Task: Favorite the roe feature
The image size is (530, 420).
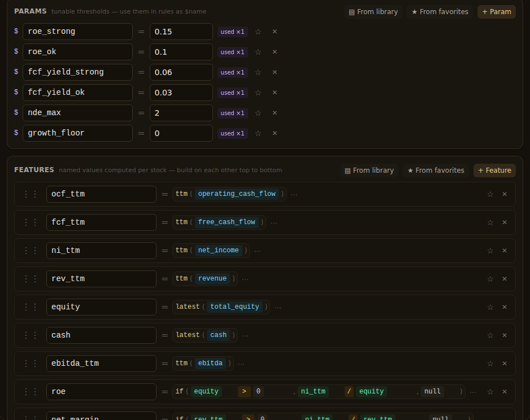Action: coord(490,392)
